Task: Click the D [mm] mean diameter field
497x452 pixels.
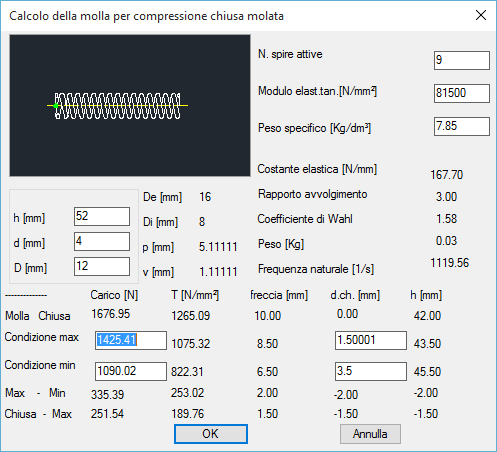Action: coord(102,266)
